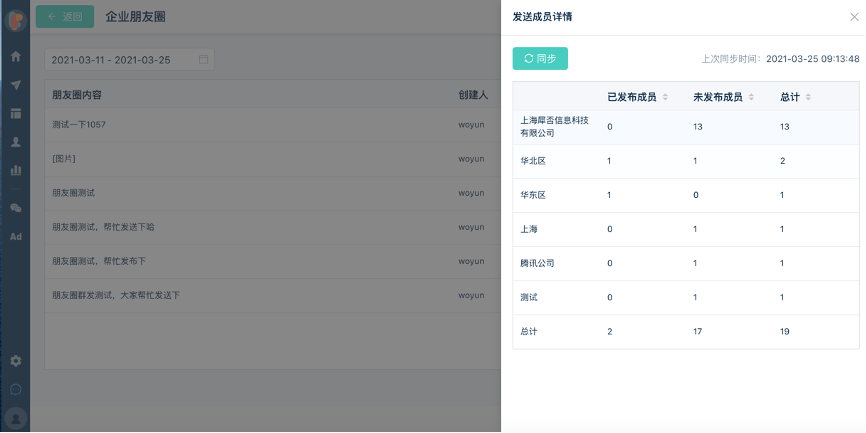Click the app logo in sidebar

pos(15,20)
